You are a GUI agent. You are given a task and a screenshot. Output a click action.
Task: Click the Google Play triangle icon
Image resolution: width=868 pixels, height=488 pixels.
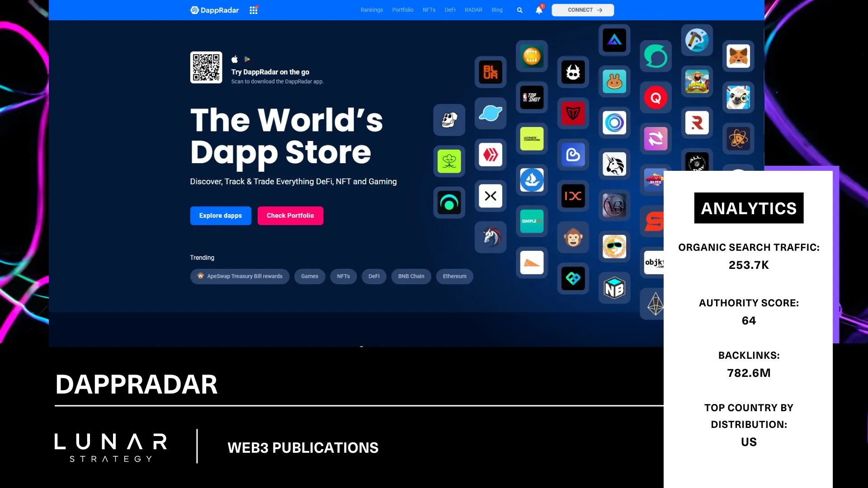(x=247, y=59)
